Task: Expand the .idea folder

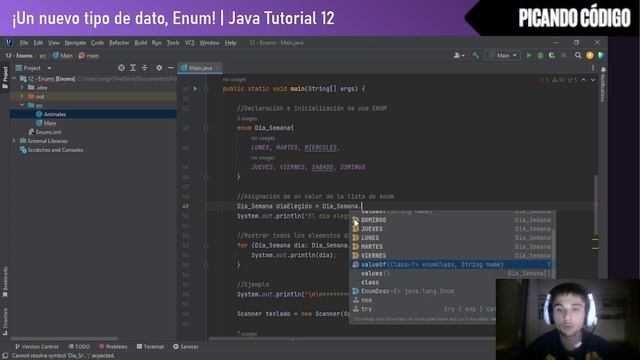Action: 22,87
